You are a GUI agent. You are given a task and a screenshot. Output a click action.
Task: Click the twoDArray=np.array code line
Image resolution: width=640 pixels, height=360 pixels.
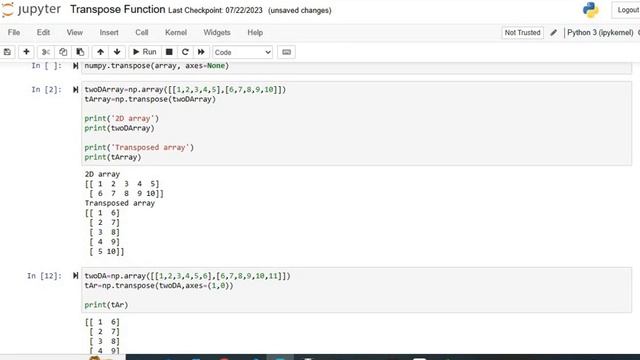[185, 89]
